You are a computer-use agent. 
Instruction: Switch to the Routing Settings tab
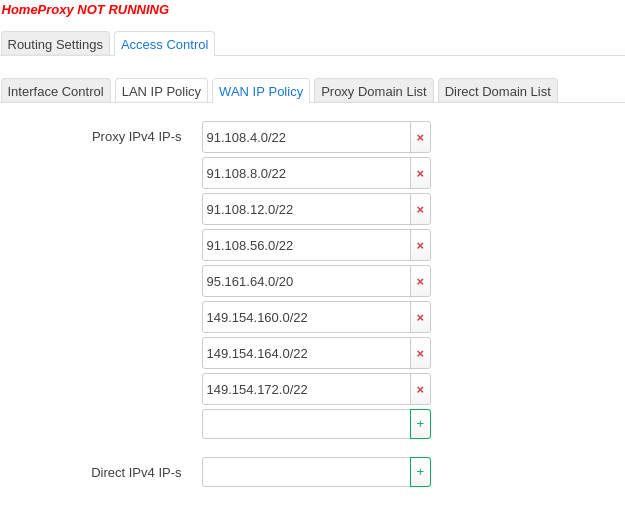pyautogui.click(x=55, y=44)
